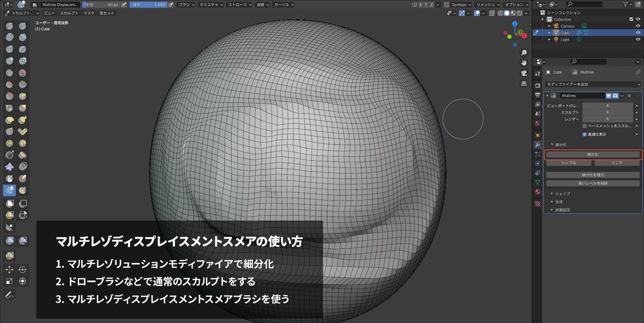Open the Texture properties checker tab icon
This screenshot has width=644, height=323.
click(538, 204)
